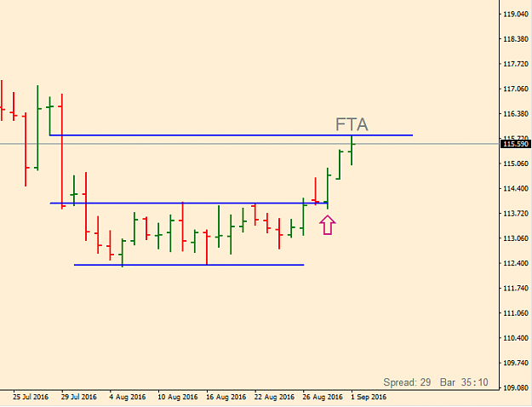The width and height of the screenshot is (532, 407).
Task: Click the 113.060 price level
Action: (x=516, y=238)
